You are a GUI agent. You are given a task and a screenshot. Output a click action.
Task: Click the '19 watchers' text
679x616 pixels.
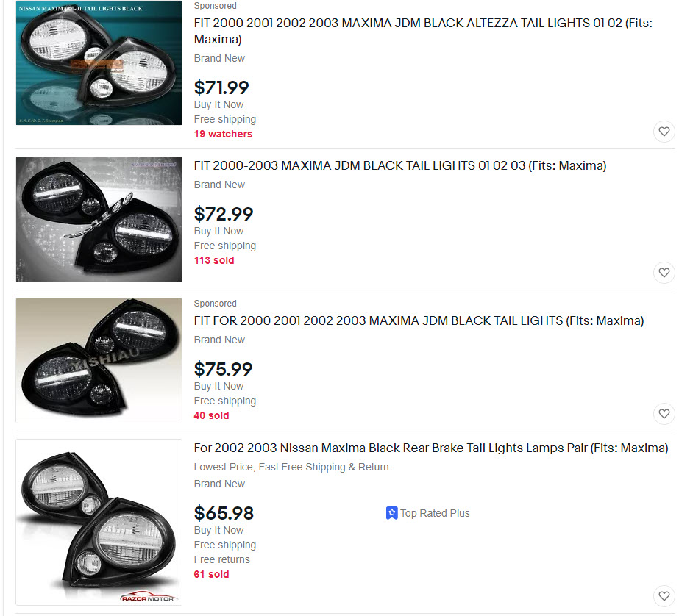(x=223, y=135)
